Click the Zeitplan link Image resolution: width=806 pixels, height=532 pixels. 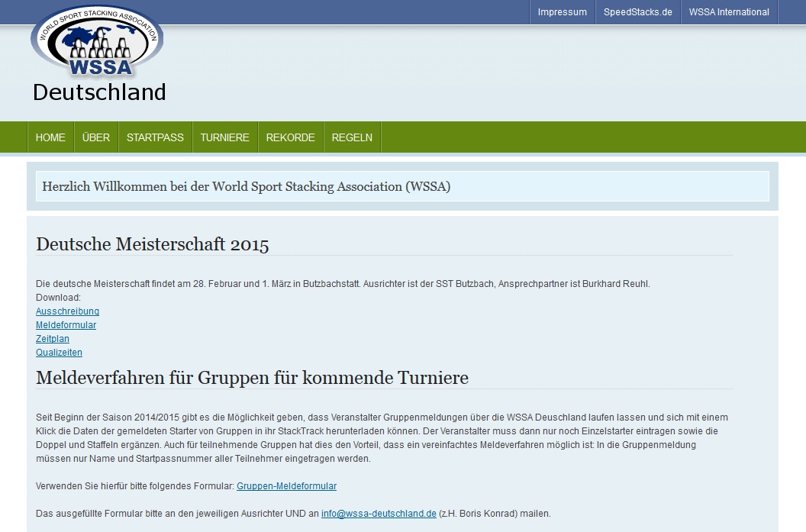(53, 339)
